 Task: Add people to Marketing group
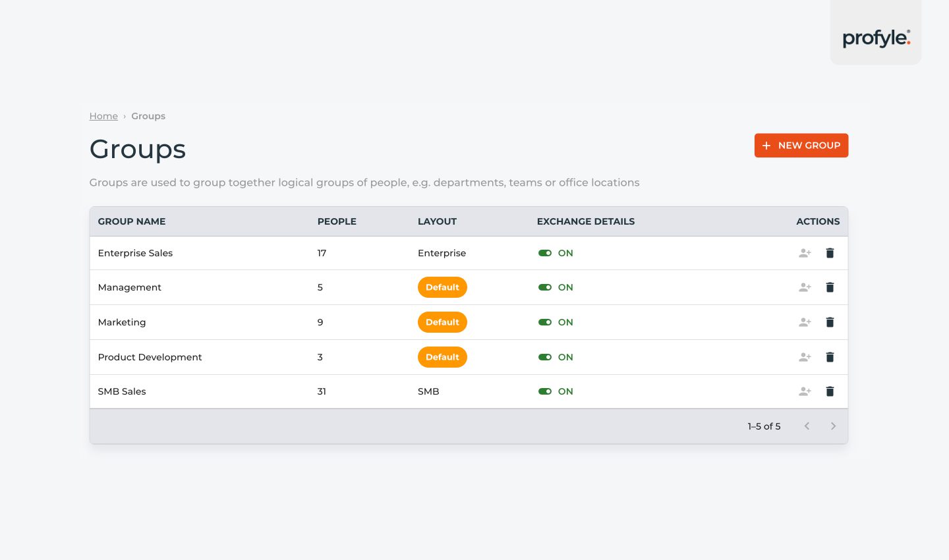coord(805,322)
